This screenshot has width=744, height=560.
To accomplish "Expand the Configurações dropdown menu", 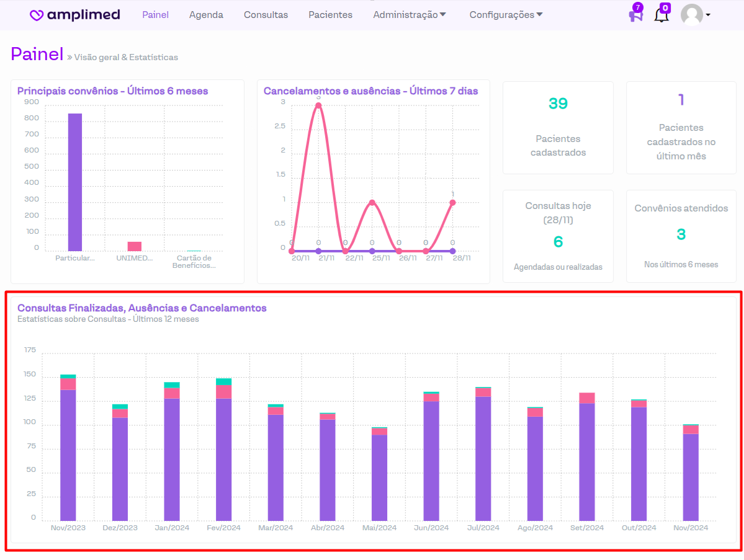I will [x=506, y=15].
